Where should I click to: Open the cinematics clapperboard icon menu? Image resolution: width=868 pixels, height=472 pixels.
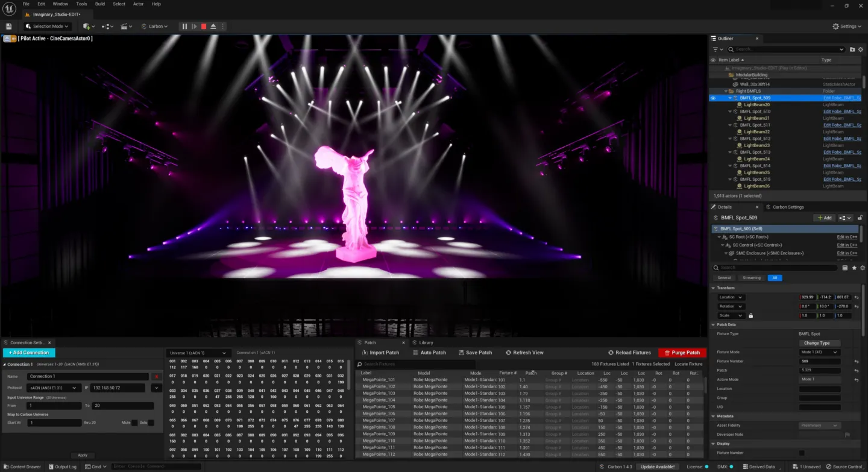pyautogui.click(x=127, y=27)
